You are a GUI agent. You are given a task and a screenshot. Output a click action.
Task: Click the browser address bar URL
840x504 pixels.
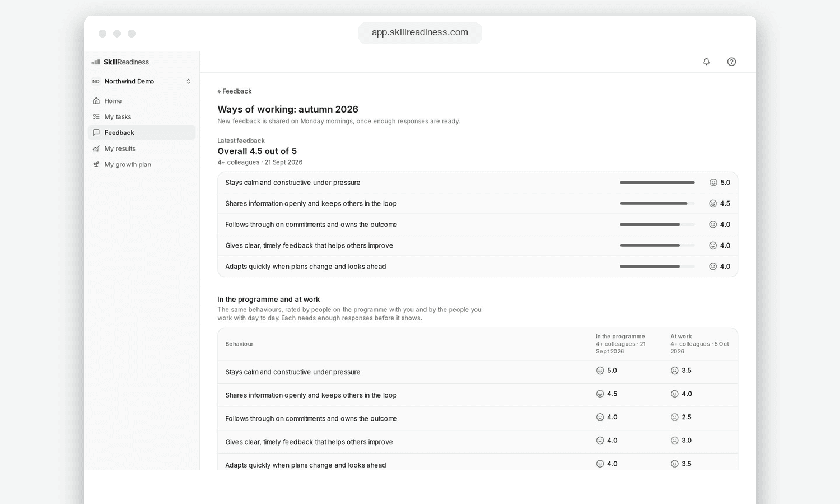(x=420, y=32)
